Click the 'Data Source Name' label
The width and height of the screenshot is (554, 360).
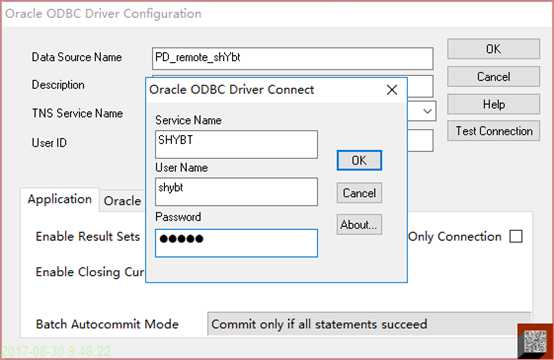[x=77, y=57]
